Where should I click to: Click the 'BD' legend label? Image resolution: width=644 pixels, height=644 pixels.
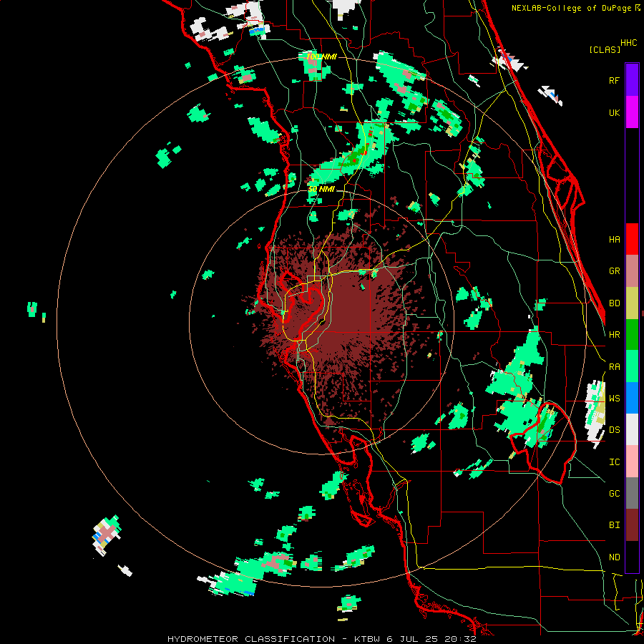point(614,303)
